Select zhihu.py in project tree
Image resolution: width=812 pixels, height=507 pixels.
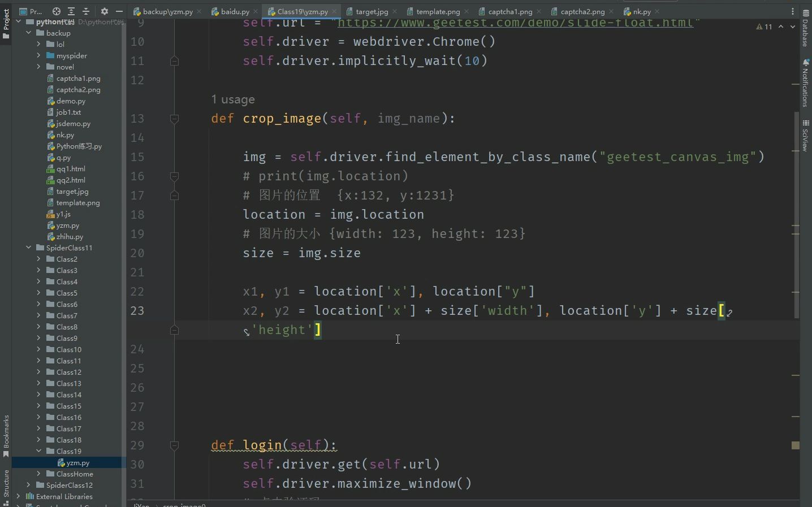tap(70, 236)
